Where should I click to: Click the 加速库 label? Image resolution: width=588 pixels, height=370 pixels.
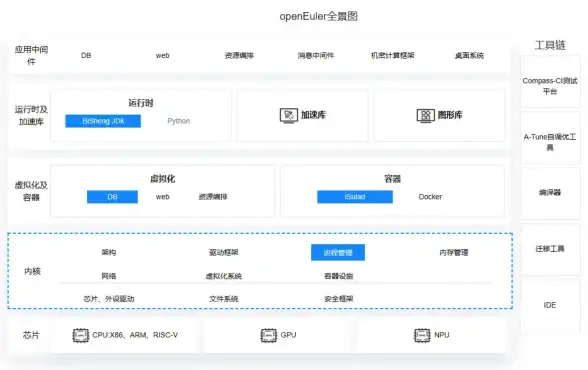tap(313, 115)
